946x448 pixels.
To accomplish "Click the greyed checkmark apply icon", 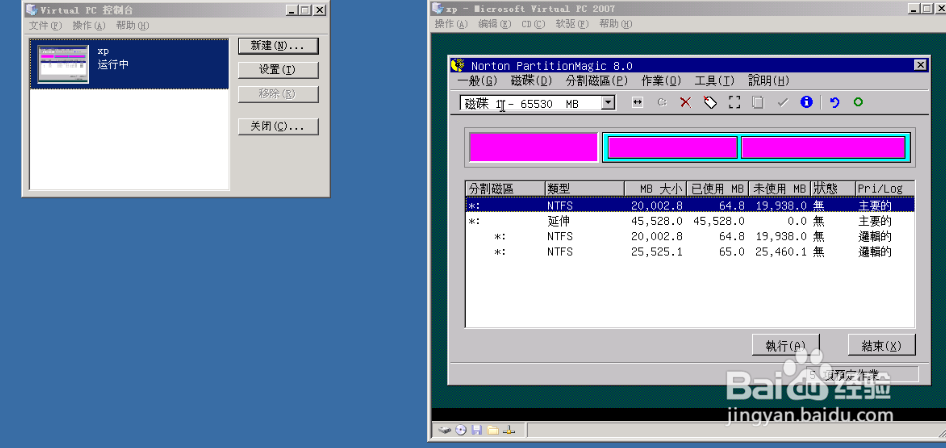I will point(783,103).
